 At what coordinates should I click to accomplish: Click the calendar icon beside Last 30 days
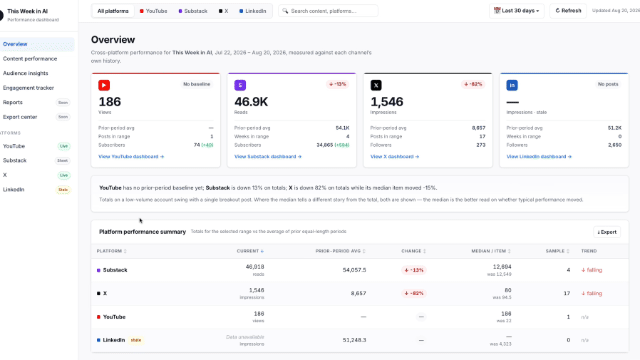497,11
